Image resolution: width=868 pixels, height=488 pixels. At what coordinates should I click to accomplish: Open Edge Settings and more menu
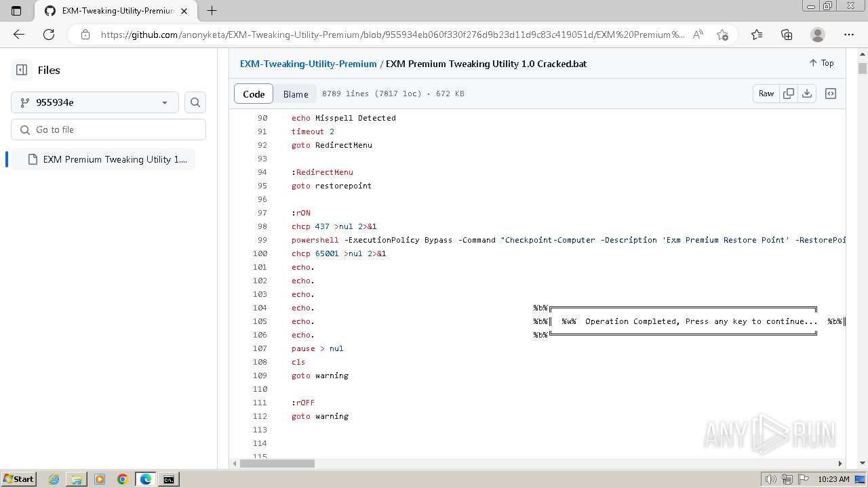pos(849,35)
